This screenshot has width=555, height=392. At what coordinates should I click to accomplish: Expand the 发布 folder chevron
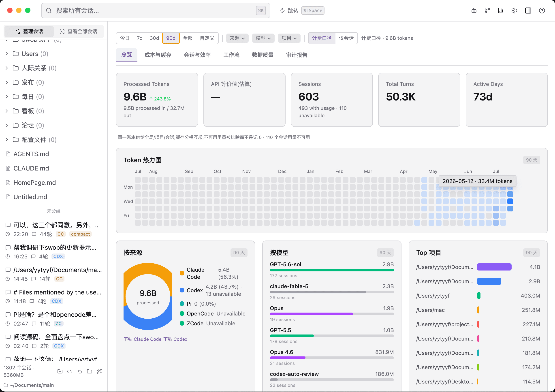6,82
